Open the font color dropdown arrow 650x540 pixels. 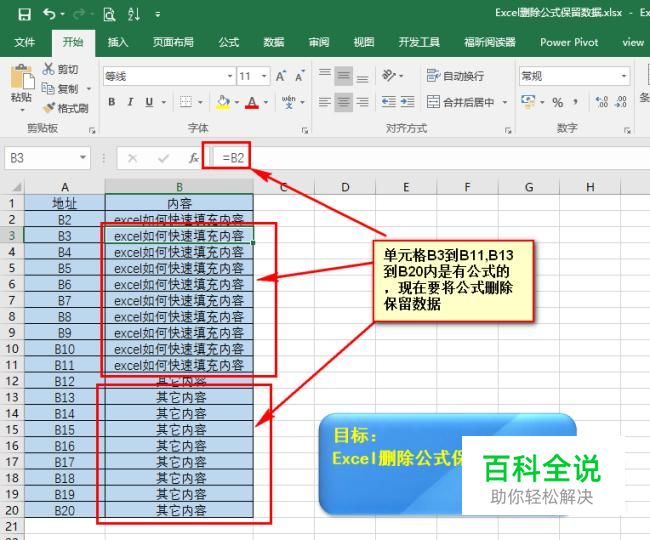click(266, 102)
